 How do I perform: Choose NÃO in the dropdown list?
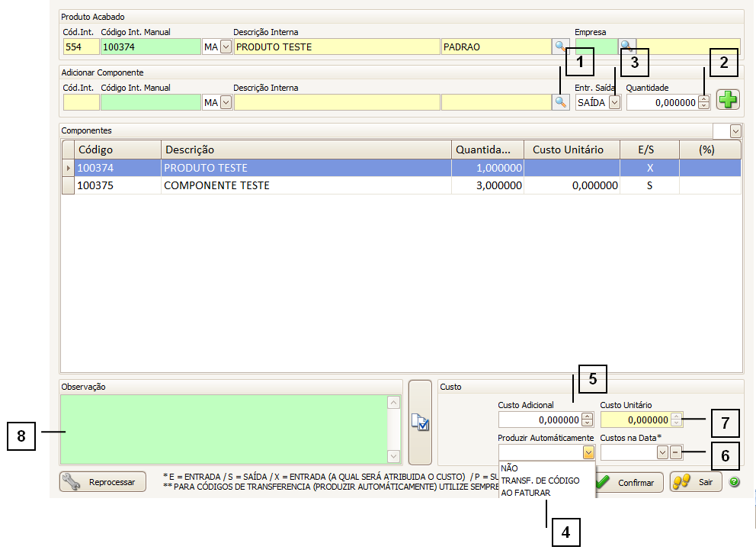coord(509,468)
